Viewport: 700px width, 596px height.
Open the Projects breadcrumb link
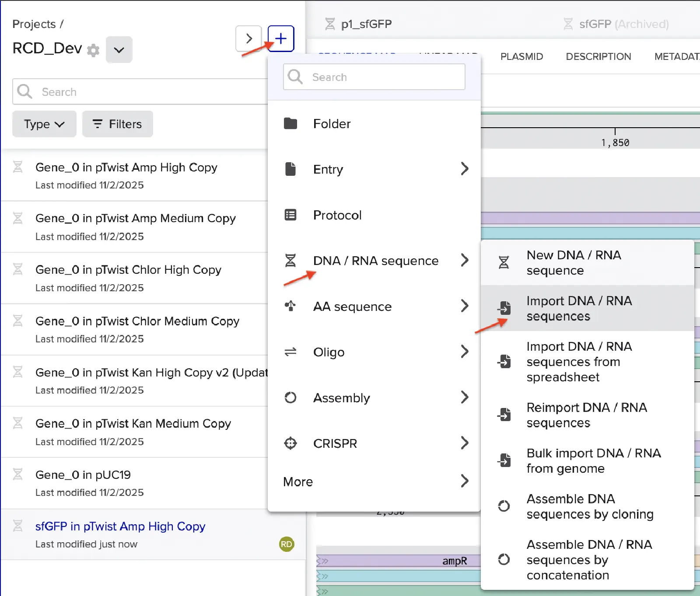[x=34, y=24]
